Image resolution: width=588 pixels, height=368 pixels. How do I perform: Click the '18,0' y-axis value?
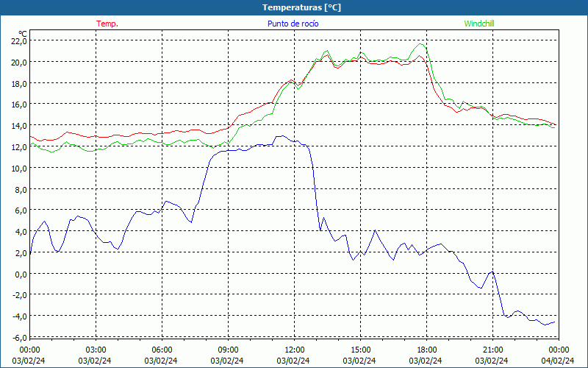coord(19,83)
